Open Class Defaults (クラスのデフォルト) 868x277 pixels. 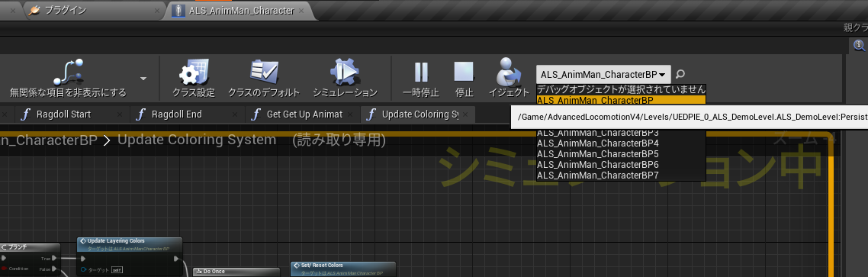[264, 78]
